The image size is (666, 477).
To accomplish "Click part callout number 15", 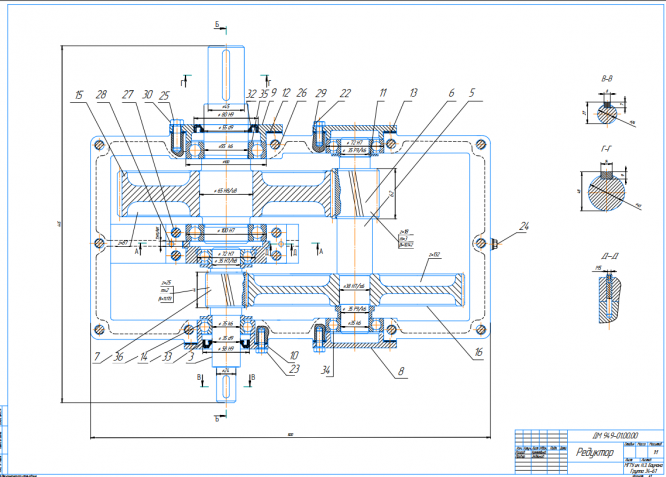I will (79, 95).
